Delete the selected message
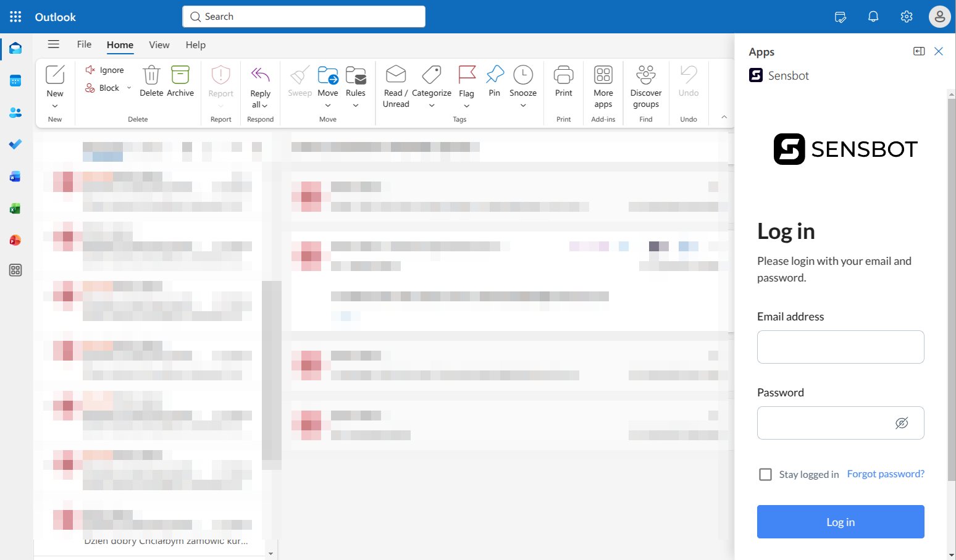 [151, 81]
